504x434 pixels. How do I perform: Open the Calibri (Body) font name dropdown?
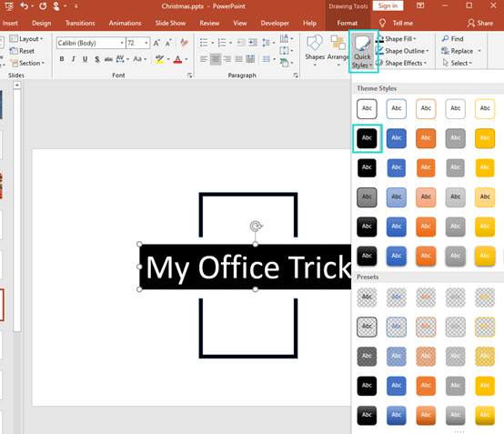tap(122, 43)
